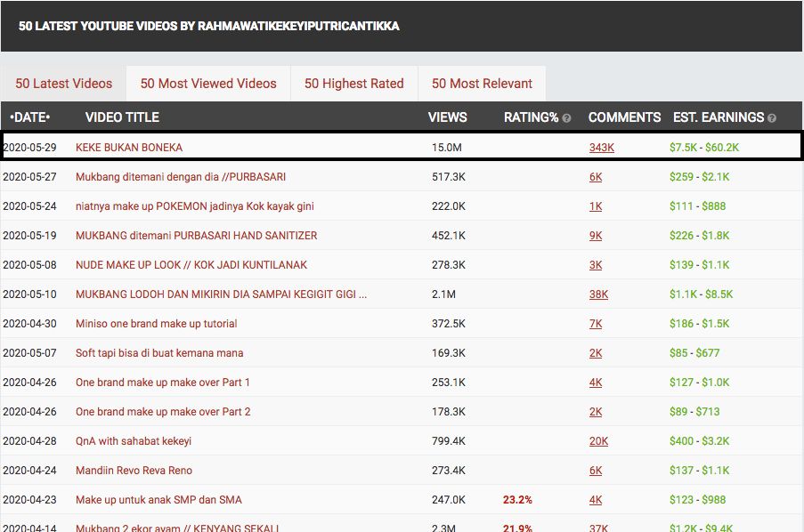Viewport: 804px width, 532px height.
Task: Go to 50 Most Relevant tab
Action: (x=482, y=84)
